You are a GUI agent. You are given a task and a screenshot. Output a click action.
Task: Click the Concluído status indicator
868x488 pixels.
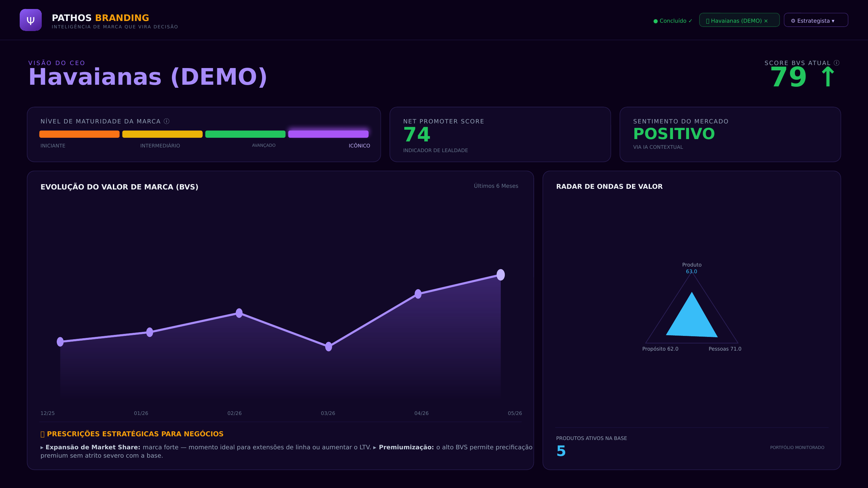[x=673, y=21]
